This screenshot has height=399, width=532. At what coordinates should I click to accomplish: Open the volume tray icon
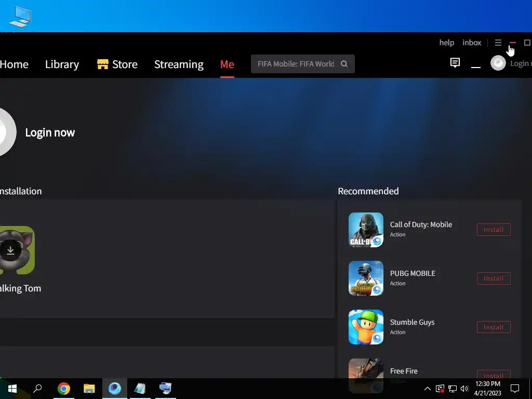pyautogui.click(x=464, y=389)
